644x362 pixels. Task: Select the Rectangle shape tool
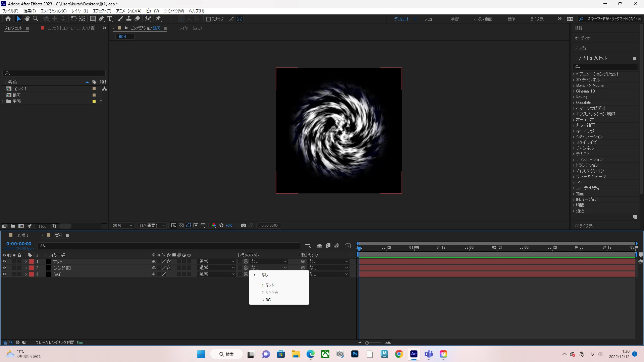pos(93,19)
